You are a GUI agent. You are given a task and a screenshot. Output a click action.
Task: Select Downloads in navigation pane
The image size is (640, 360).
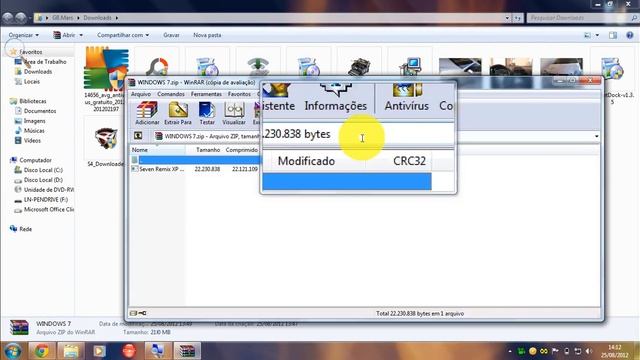[x=38, y=71]
